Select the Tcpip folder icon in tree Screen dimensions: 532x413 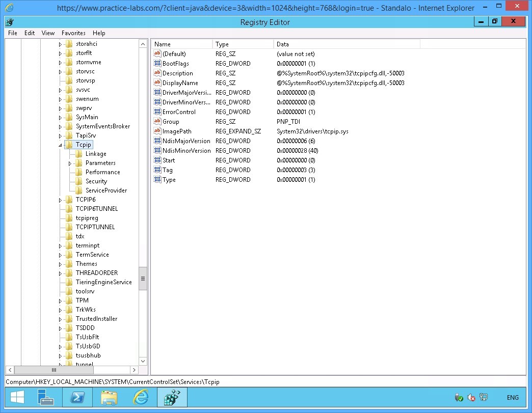69,145
